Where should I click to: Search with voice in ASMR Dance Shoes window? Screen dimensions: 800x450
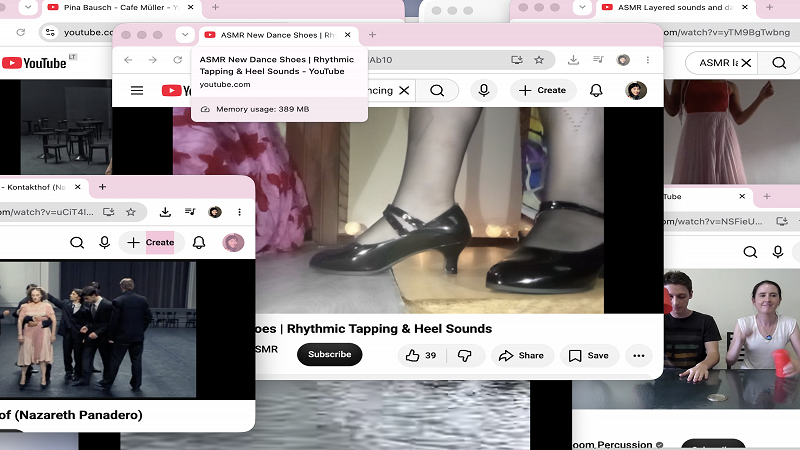pos(484,91)
